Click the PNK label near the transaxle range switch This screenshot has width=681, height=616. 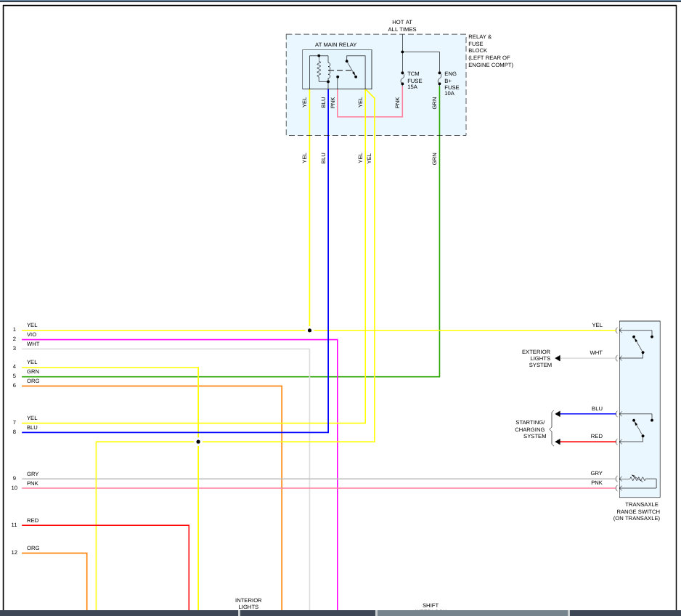597,482
